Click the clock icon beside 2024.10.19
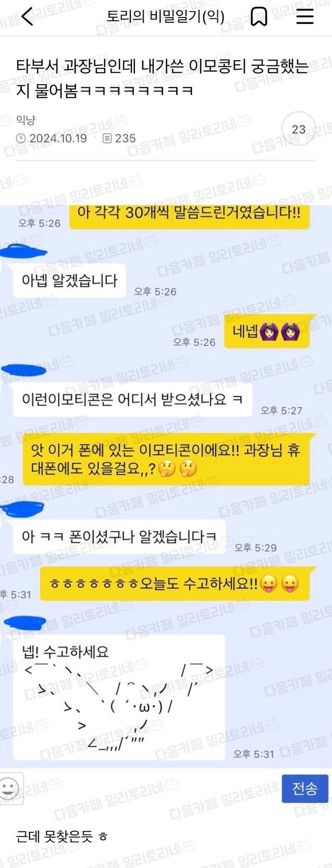This screenshot has height=868, width=332. click(21, 139)
